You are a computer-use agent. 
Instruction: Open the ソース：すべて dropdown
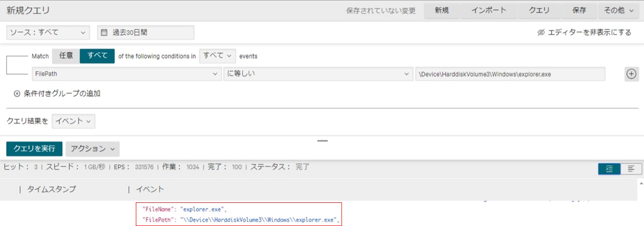[48, 33]
